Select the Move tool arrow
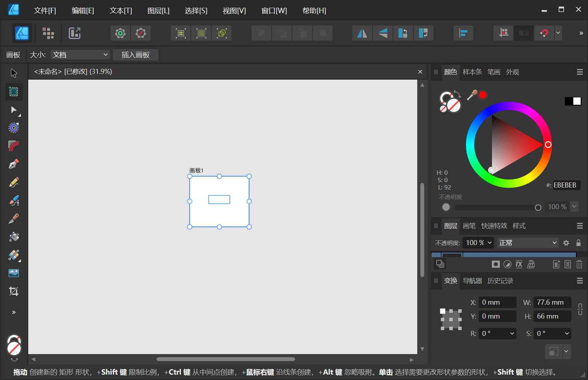588x380 pixels. [x=14, y=73]
